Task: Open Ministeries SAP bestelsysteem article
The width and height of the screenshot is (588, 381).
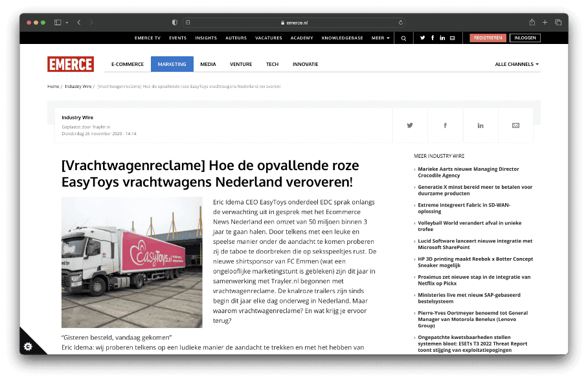Action: click(469, 298)
